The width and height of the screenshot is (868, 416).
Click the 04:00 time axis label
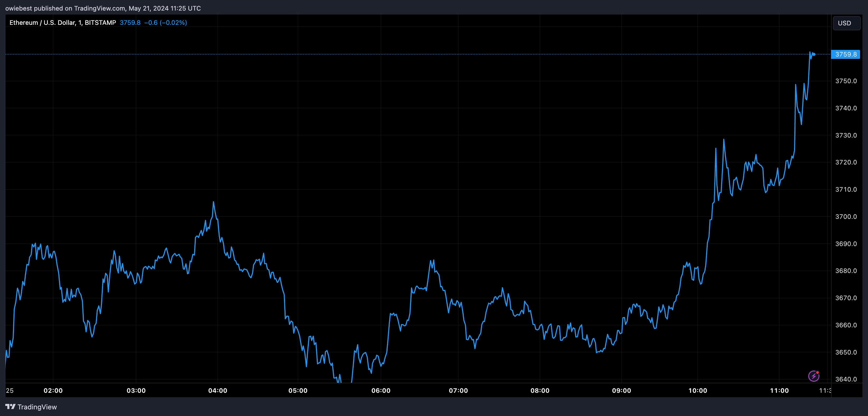click(x=218, y=391)
